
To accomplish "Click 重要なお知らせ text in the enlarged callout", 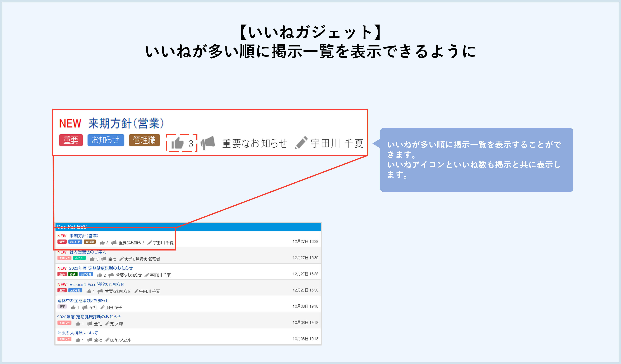I will pos(255,143).
